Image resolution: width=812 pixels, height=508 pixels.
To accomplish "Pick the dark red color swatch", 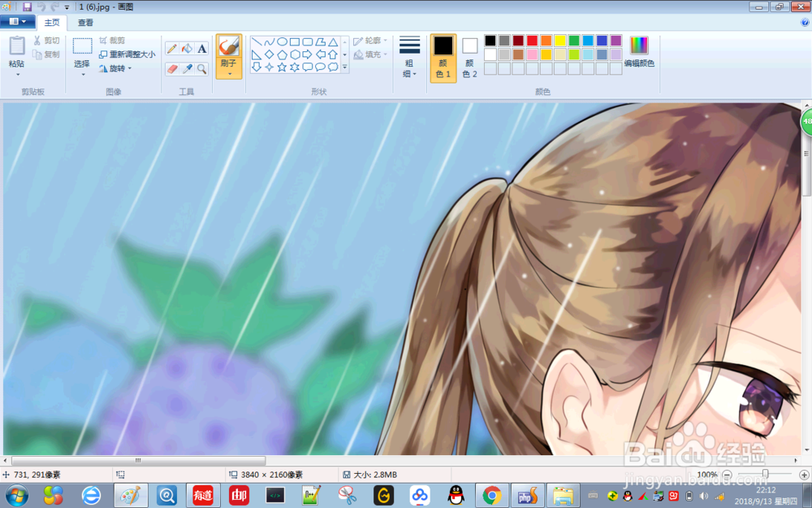I will [518, 41].
